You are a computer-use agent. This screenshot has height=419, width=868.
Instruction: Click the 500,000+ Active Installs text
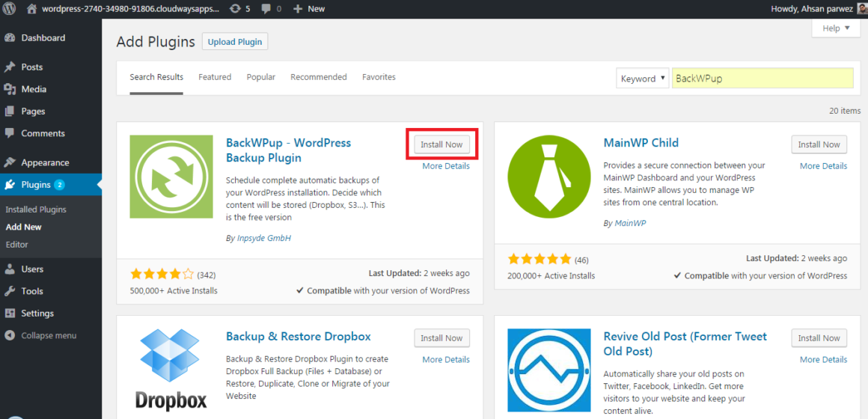coord(174,290)
